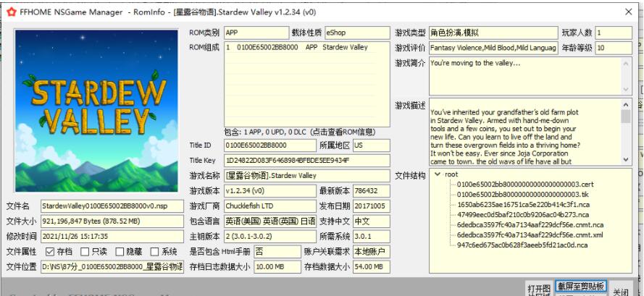
Task: Click the 游戏版本 field v1.2.34 (v0)
Action: [x=270, y=191]
